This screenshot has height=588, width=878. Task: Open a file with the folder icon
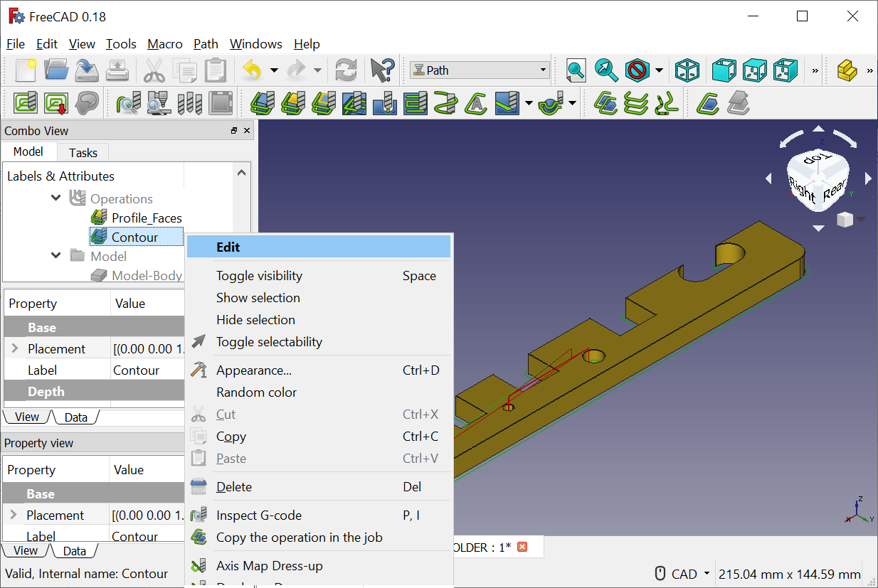56,70
